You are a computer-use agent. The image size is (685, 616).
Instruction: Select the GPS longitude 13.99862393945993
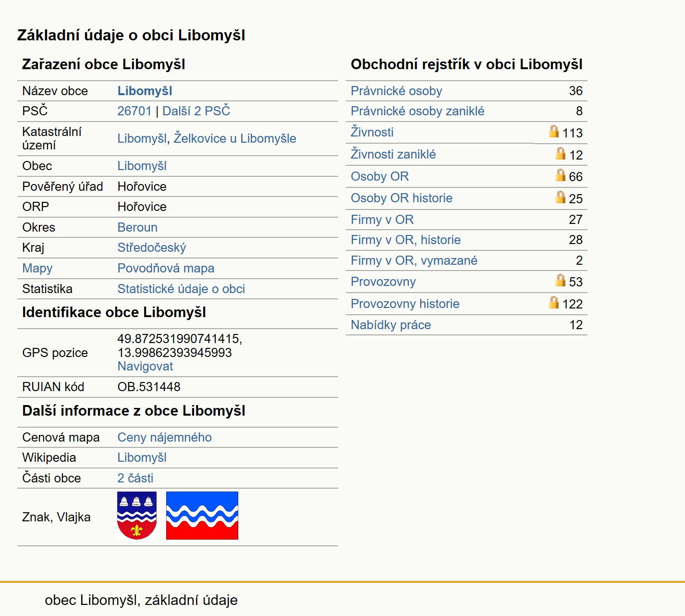pyautogui.click(x=174, y=353)
